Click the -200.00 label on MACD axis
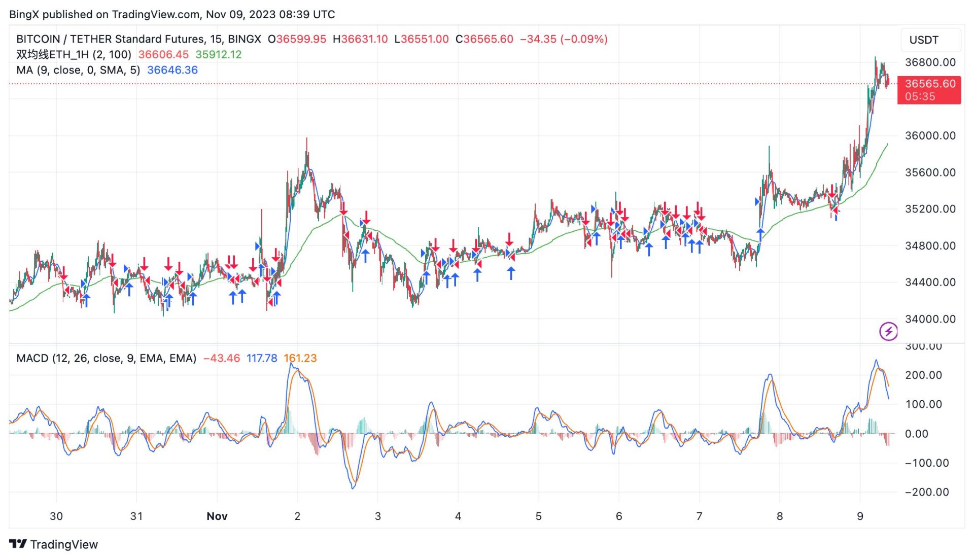974x560 pixels. pos(926,492)
